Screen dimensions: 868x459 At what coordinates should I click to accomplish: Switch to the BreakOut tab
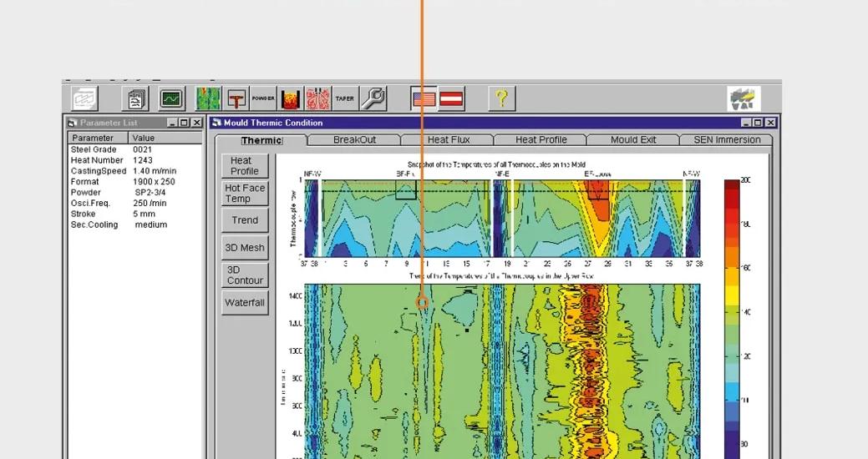tap(354, 140)
